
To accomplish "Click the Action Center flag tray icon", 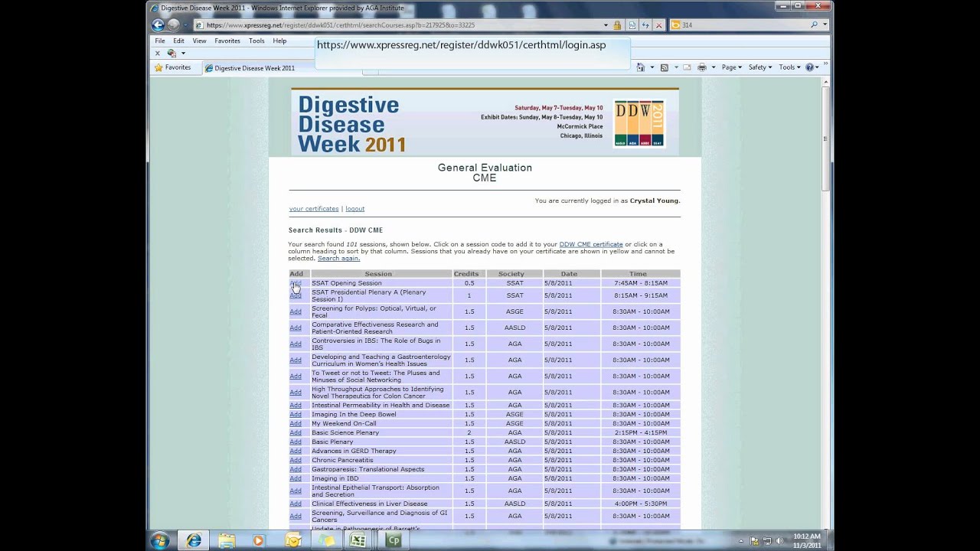I will [754, 541].
